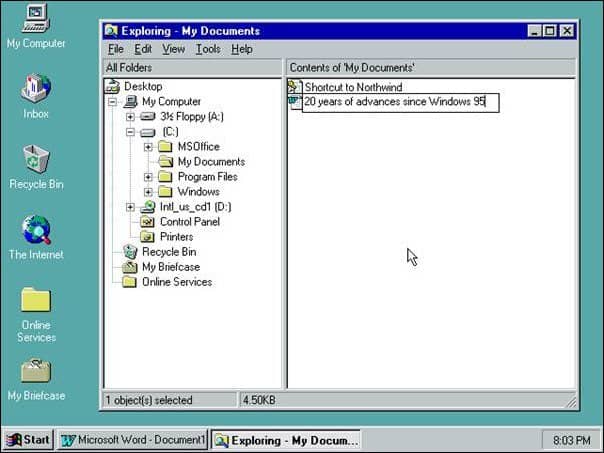The width and height of the screenshot is (604, 453).
Task: Maximize the Exploring window
Action: tap(550, 31)
